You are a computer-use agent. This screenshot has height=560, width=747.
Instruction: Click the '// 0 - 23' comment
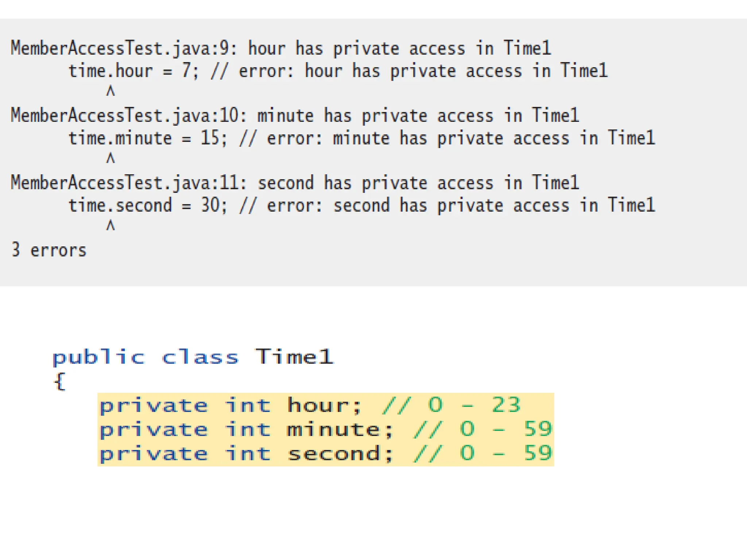click(x=451, y=405)
